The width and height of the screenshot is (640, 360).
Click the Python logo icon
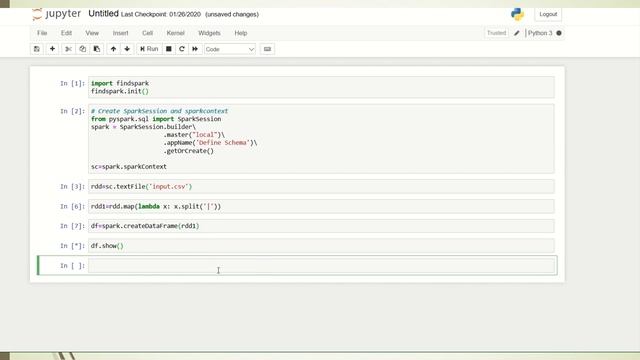(x=517, y=14)
